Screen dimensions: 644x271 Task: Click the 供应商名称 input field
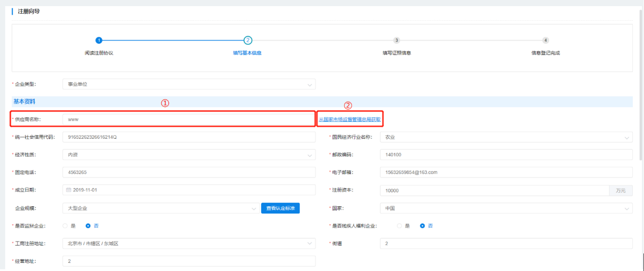(188, 119)
